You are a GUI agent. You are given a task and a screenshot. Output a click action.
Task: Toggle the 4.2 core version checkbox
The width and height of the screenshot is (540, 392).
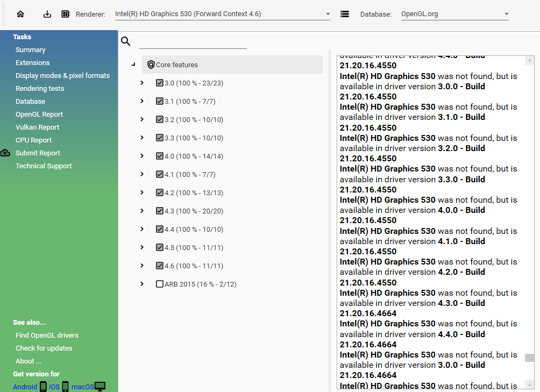pos(159,192)
